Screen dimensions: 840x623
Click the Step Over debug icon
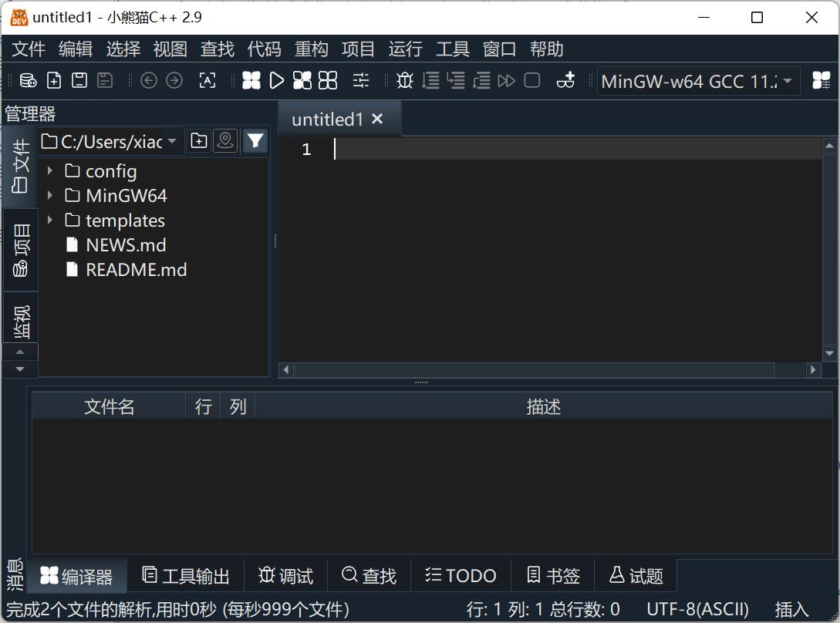430,80
